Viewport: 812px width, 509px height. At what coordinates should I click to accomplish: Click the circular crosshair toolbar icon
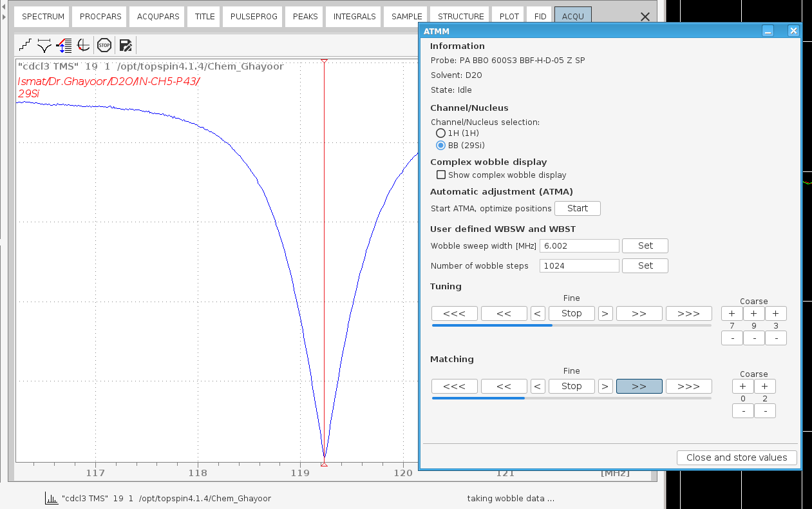tap(83, 45)
